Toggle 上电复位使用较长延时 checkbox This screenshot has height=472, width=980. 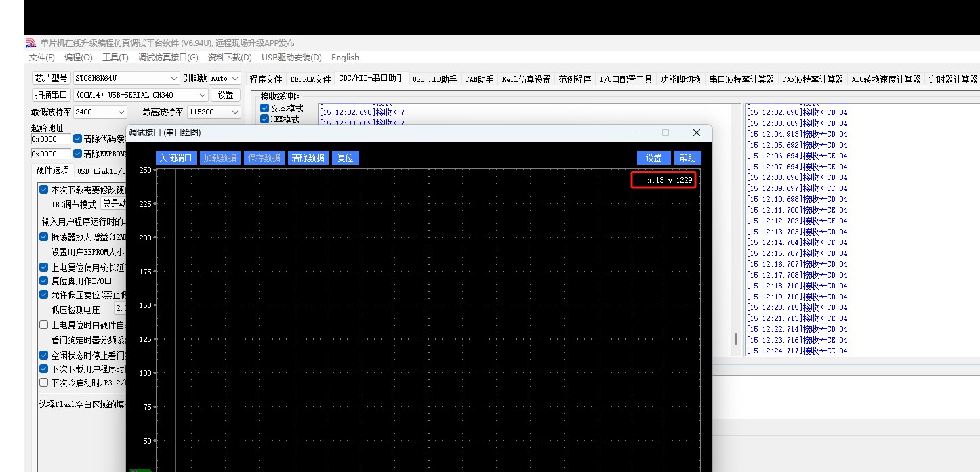point(44,267)
